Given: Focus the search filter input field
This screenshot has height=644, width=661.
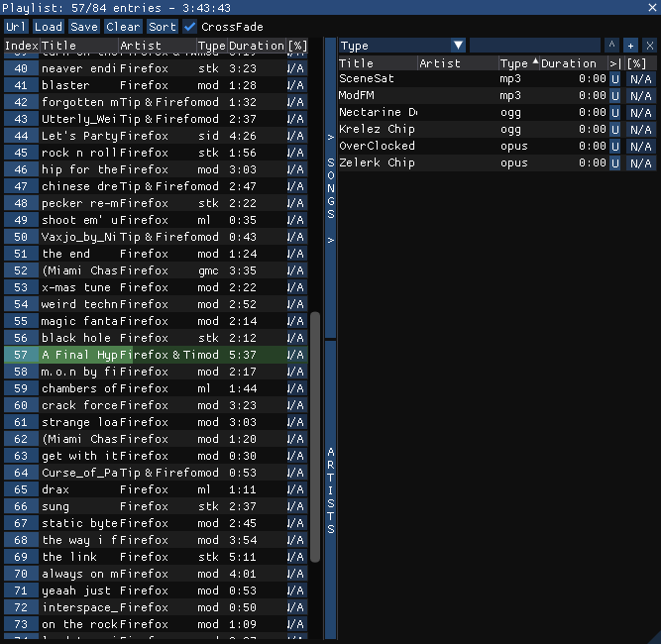Looking at the screenshot, I should [x=534, y=46].
